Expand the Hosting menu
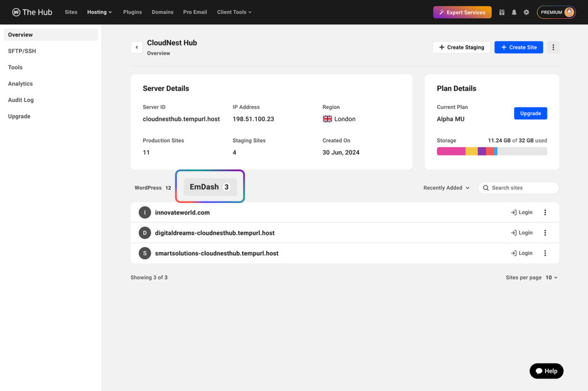This screenshot has height=391, width=588. tap(99, 12)
